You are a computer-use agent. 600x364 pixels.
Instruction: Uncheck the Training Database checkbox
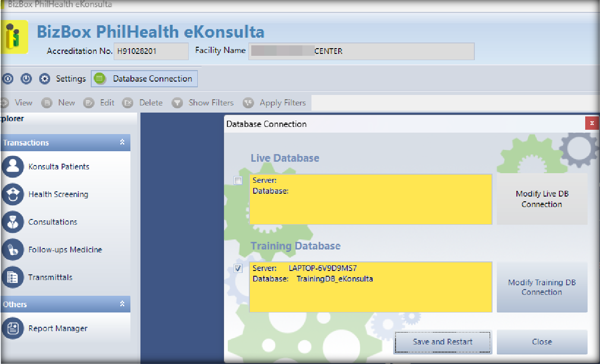click(x=238, y=269)
